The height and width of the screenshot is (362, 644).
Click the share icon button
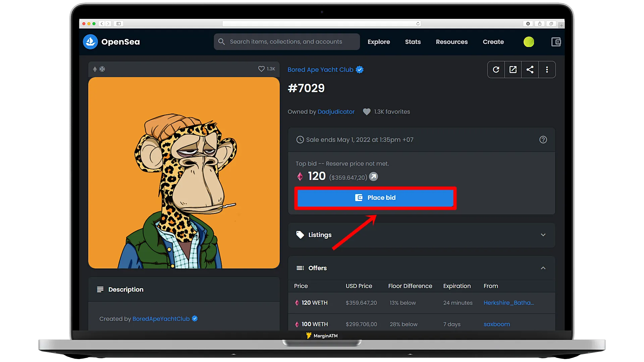click(x=530, y=70)
